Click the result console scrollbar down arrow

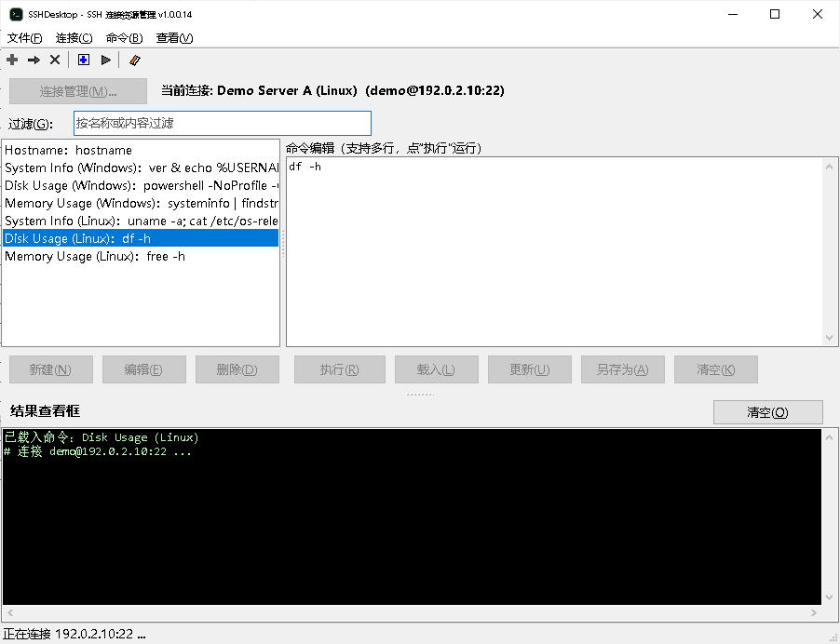(x=829, y=597)
